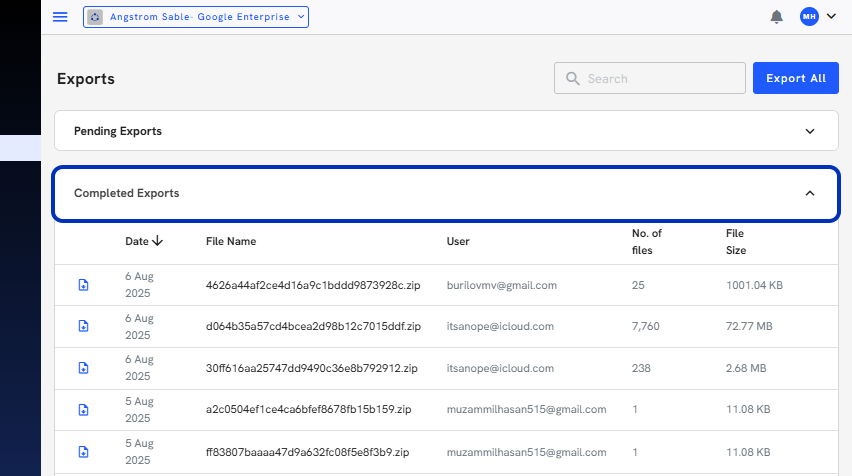Focus the Search input field
852x476 pixels.
point(650,78)
